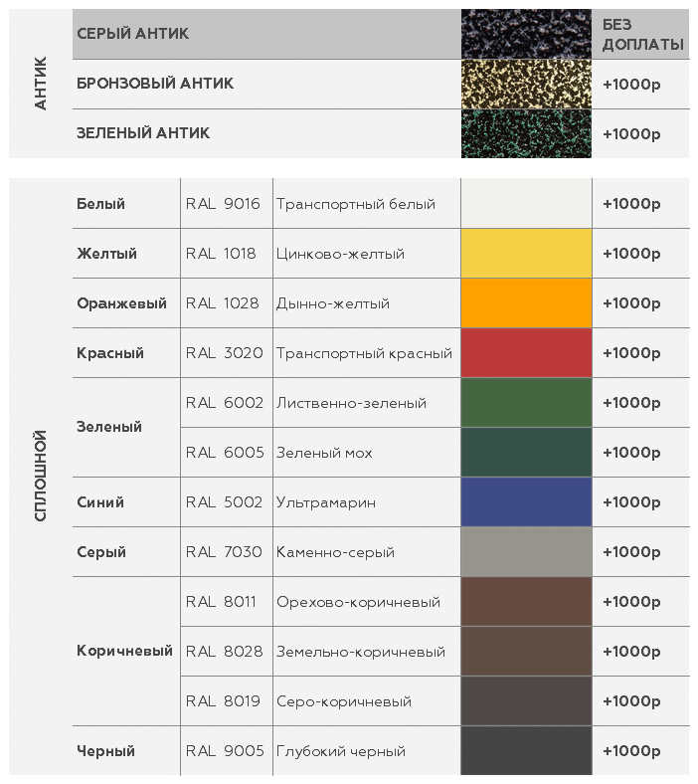Click the 'СЕРЫЙ АНТИК' row label
698x784 pixels.
pos(133,34)
